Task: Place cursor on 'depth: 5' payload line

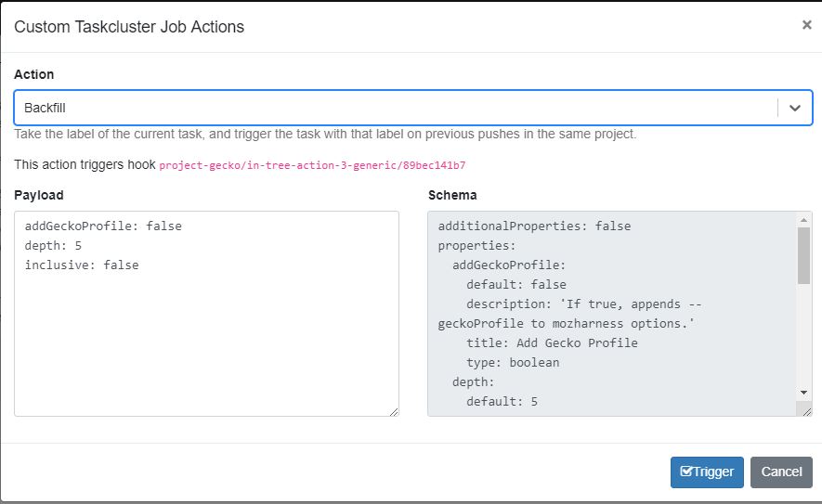Action: click(x=54, y=246)
